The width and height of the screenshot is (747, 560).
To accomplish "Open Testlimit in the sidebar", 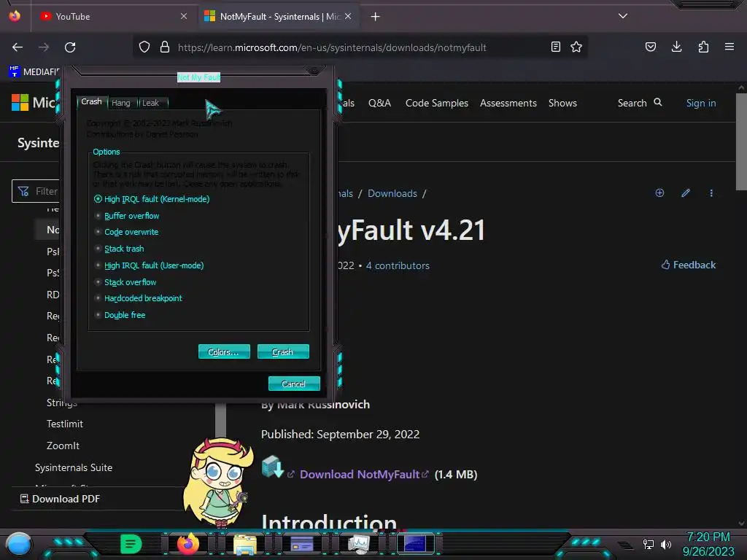I will pyautogui.click(x=65, y=424).
